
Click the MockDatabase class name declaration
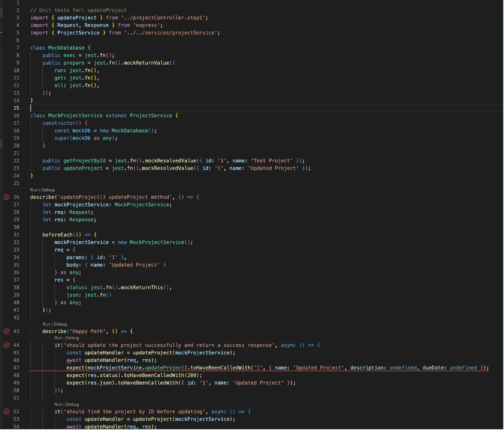(66, 48)
